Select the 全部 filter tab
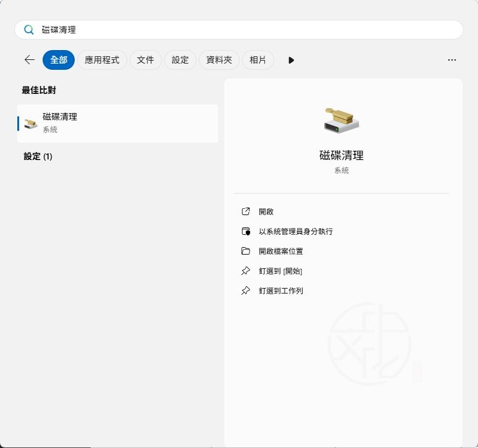The image size is (478, 448). 59,60
